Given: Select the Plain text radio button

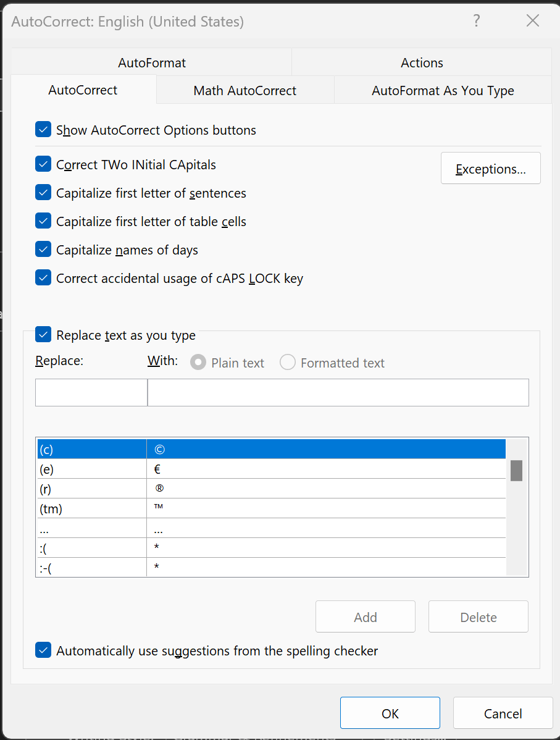Looking at the screenshot, I should (x=198, y=363).
